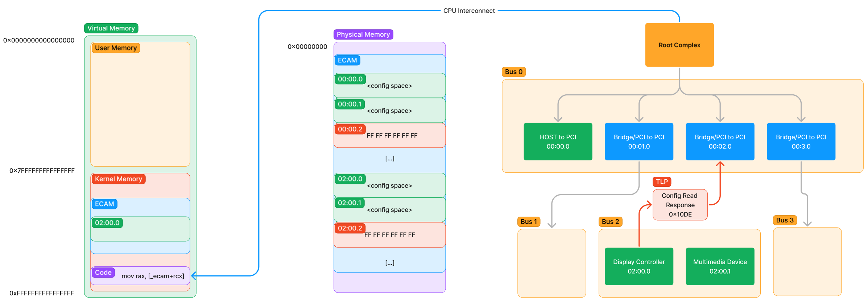
Task: Click the red Kernel Memory label
Action: tap(118, 179)
